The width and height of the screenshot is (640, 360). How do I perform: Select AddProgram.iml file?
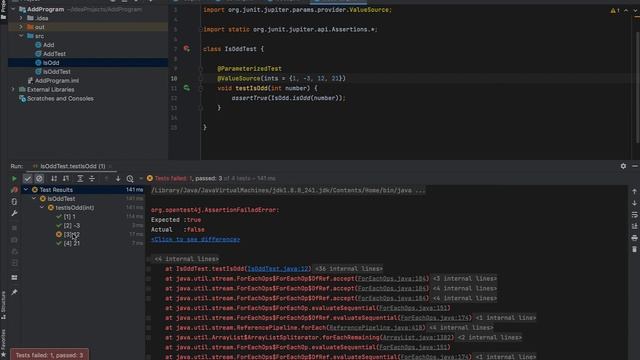point(57,81)
